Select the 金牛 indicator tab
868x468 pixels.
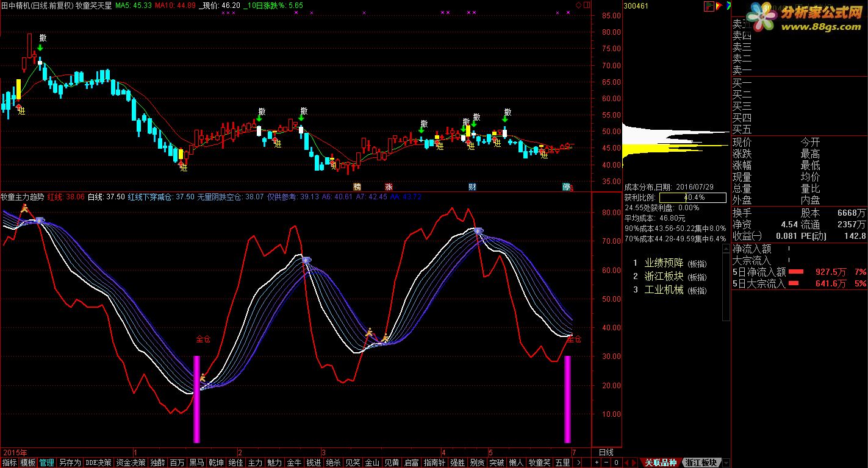pos(294,463)
